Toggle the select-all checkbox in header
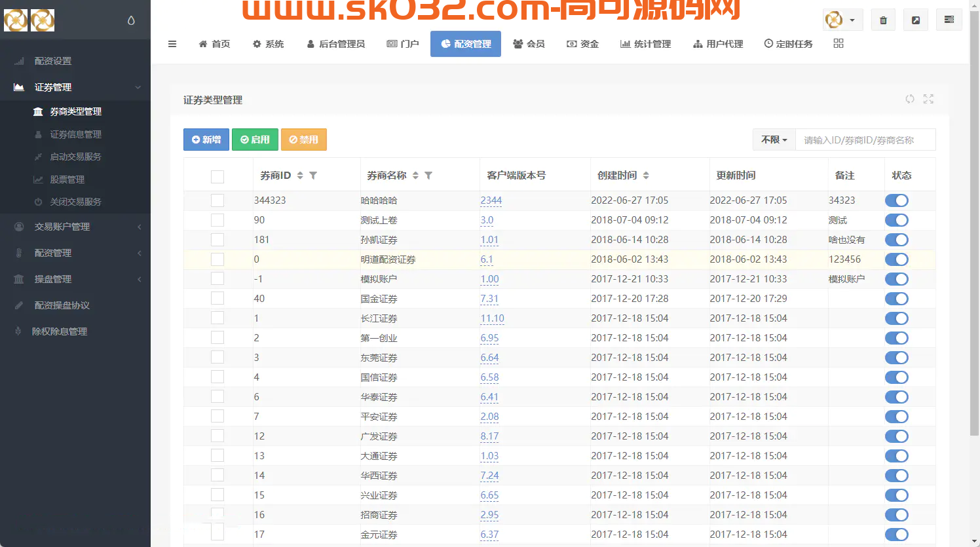Image resolution: width=980 pixels, height=547 pixels. (217, 176)
